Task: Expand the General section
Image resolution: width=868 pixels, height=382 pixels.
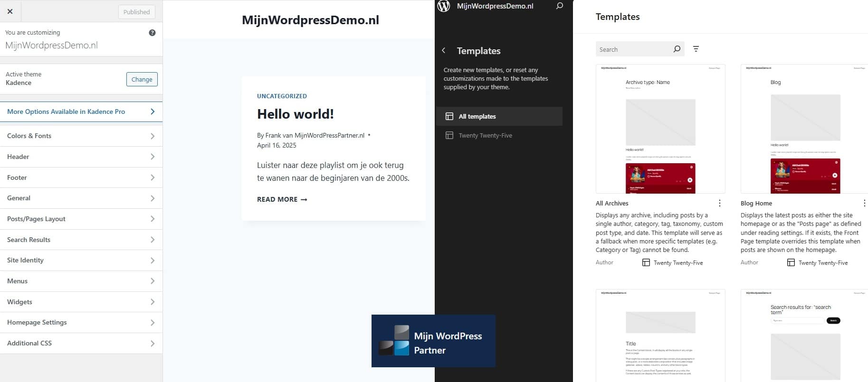Action: [x=81, y=198]
